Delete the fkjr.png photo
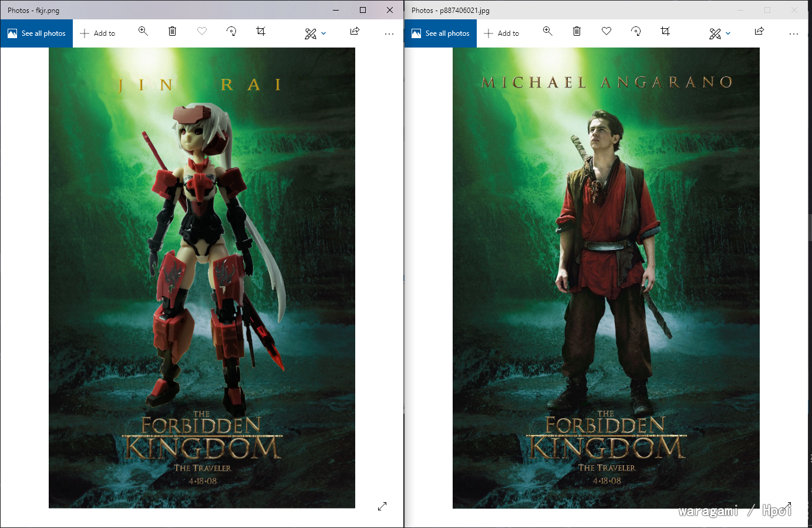812x528 pixels. pyautogui.click(x=172, y=32)
